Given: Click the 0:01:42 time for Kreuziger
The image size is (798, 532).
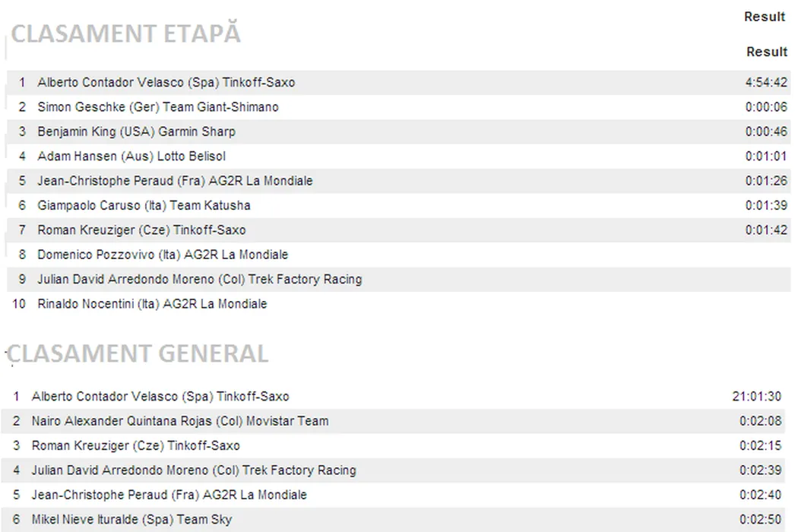Looking at the screenshot, I should click(x=766, y=230).
